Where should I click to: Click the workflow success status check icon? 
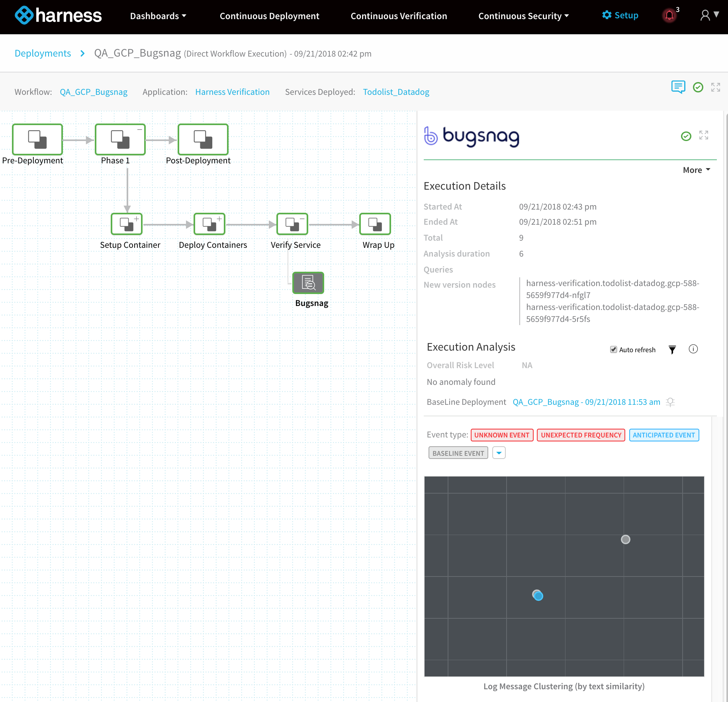(x=698, y=87)
